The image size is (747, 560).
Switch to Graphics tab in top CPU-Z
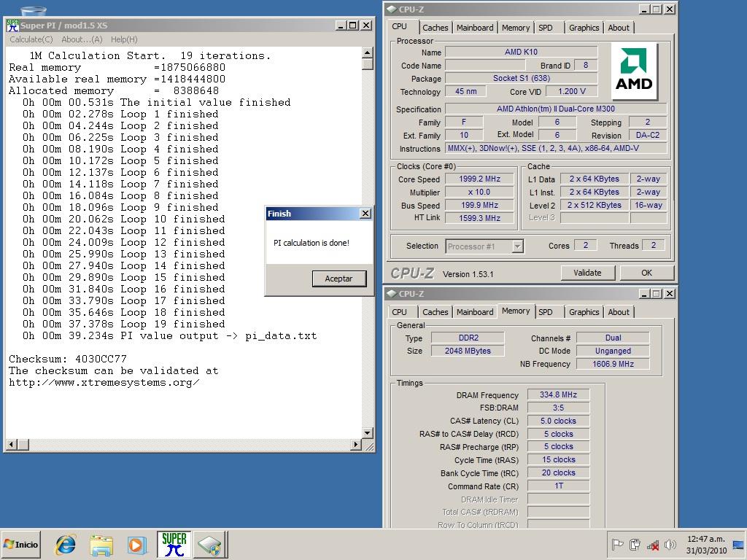tap(584, 28)
